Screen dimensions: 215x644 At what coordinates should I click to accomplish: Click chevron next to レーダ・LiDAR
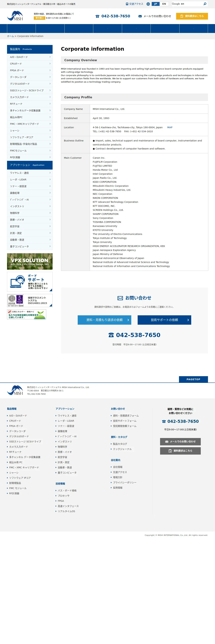(x=50, y=180)
